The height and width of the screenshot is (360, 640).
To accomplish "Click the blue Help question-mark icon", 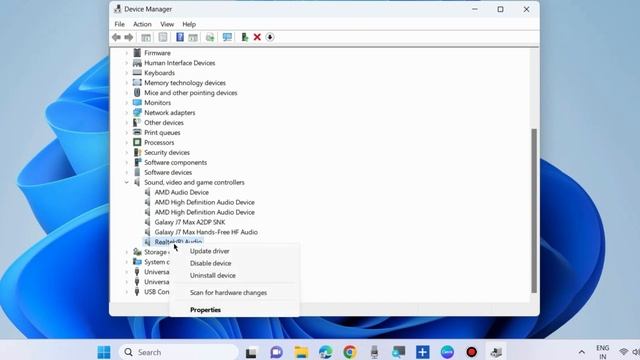I will (x=180, y=37).
